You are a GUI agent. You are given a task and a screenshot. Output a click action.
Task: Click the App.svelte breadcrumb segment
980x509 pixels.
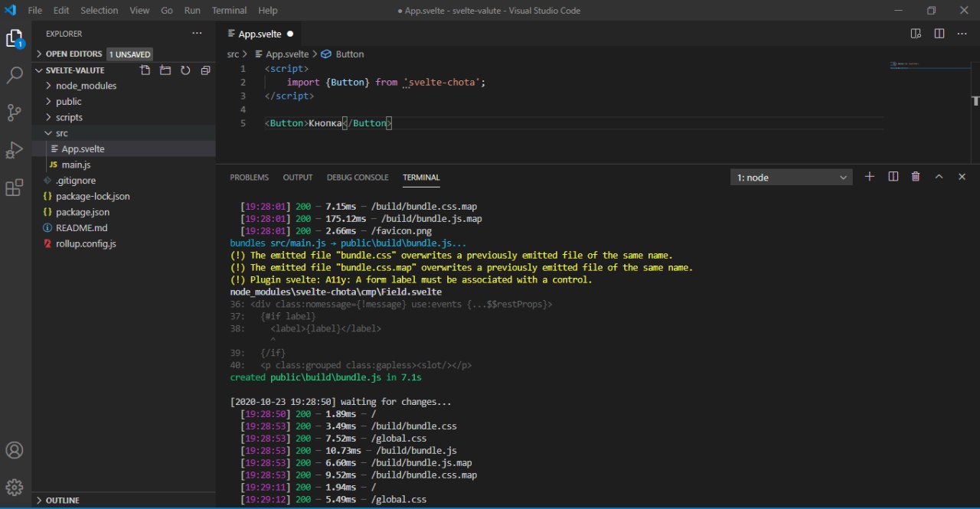click(x=280, y=54)
